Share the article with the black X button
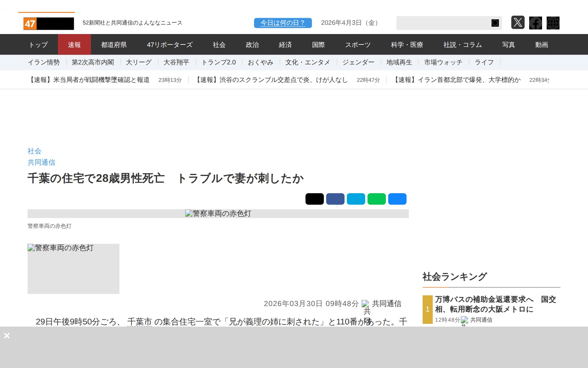 (x=314, y=199)
